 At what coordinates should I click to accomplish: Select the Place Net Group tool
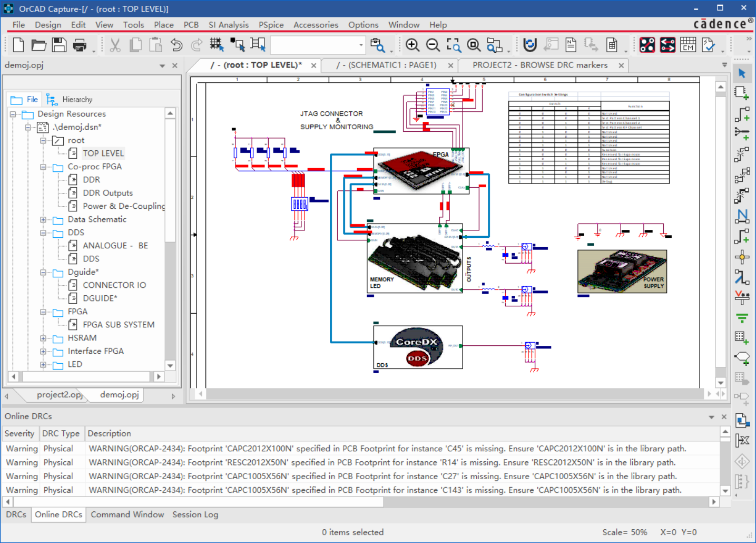(x=742, y=134)
